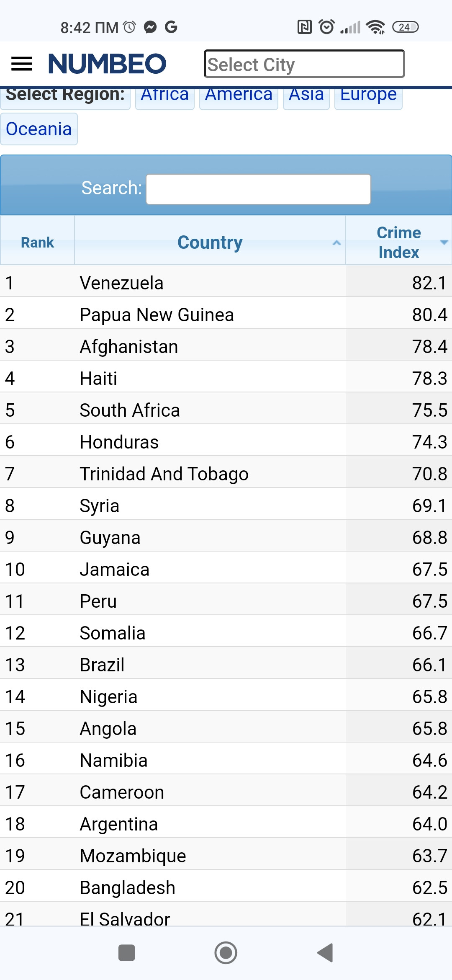Tap the Numbeo logo
Screen dimensions: 452x980
click(x=107, y=64)
